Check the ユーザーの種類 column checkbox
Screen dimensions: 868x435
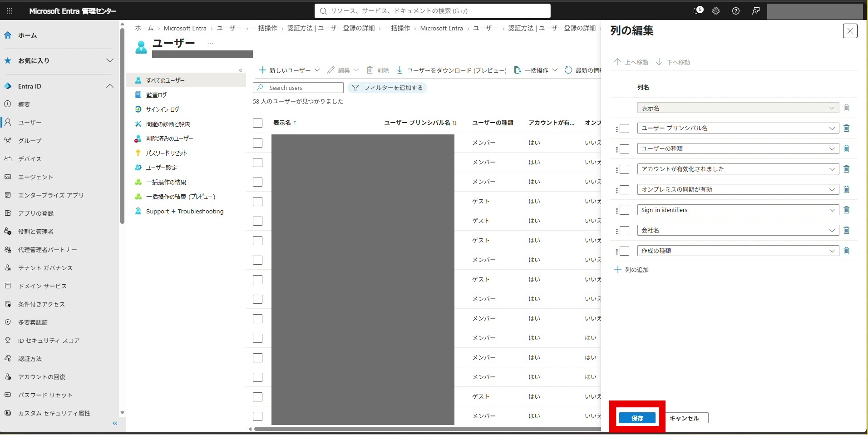click(625, 149)
